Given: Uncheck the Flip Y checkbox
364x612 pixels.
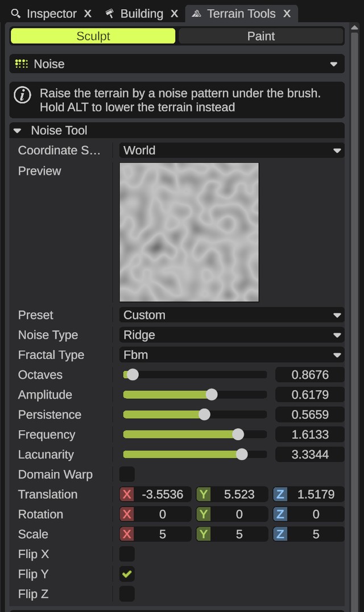Looking at the screenshot, I should pos(127,574).
